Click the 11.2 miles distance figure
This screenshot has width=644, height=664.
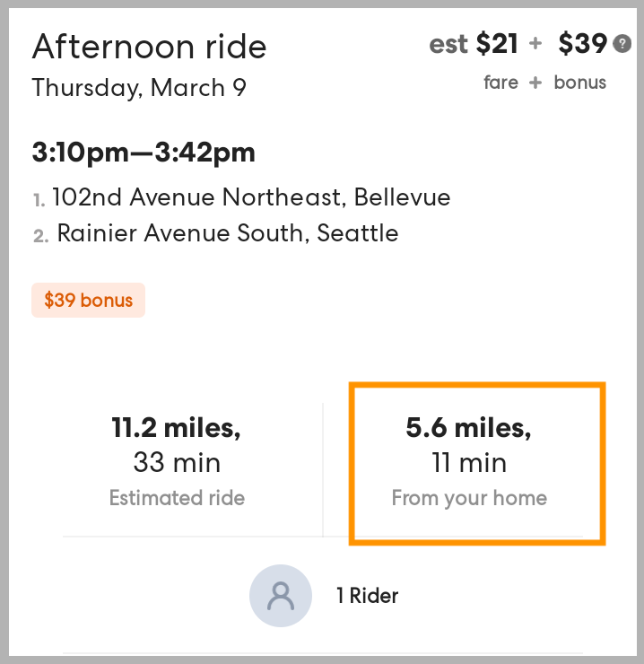pyautogui.click(x=176, y=428)
